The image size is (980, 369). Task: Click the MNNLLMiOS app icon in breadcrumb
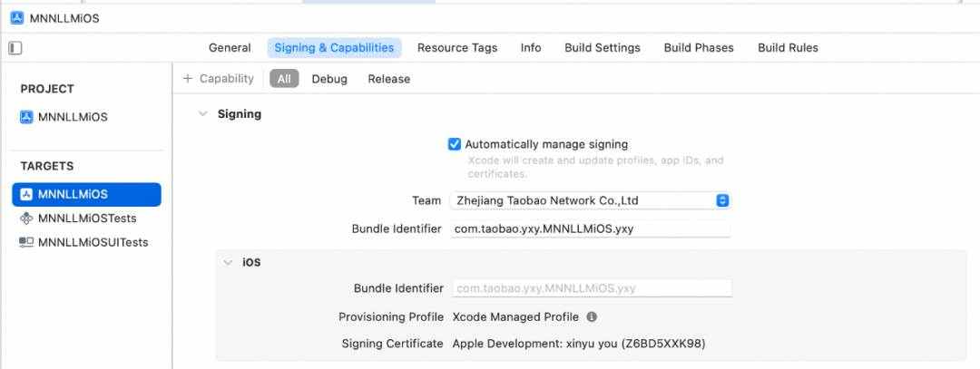tap(17, 17)
